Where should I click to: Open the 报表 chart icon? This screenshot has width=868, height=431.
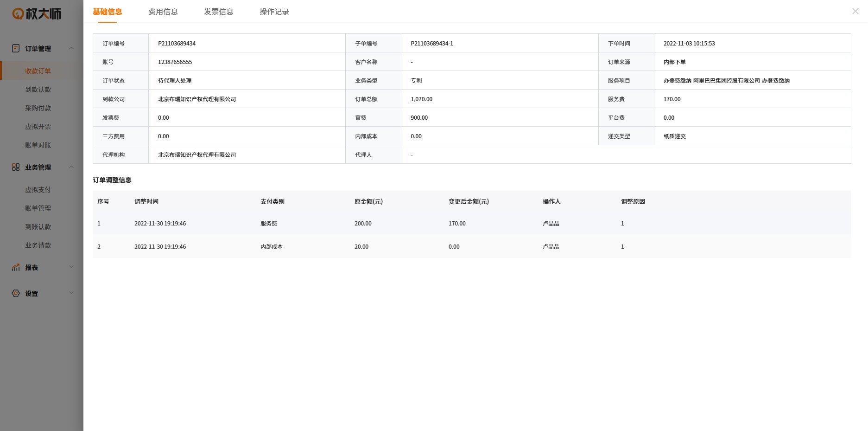click(x=15, y=267)
